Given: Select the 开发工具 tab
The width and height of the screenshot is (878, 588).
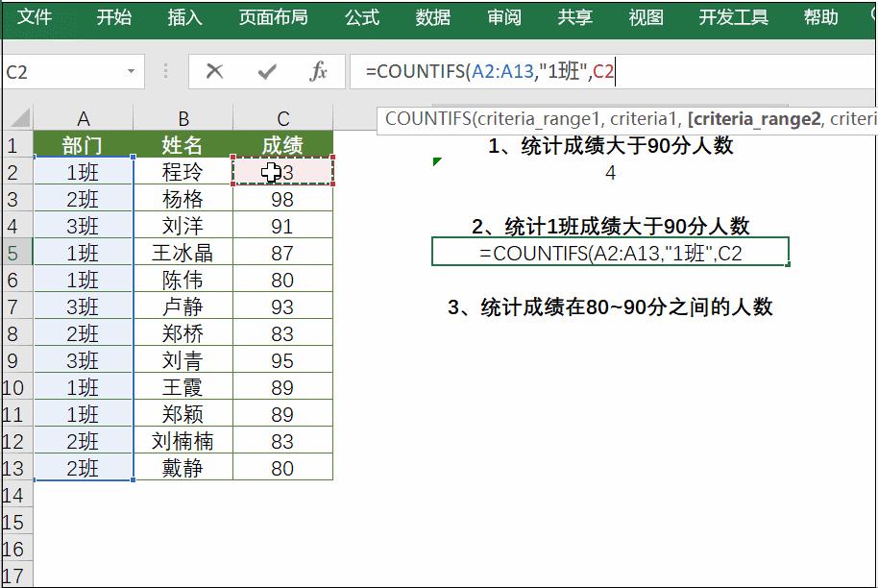Looking at the screenshot, I should tap(733, 16).
